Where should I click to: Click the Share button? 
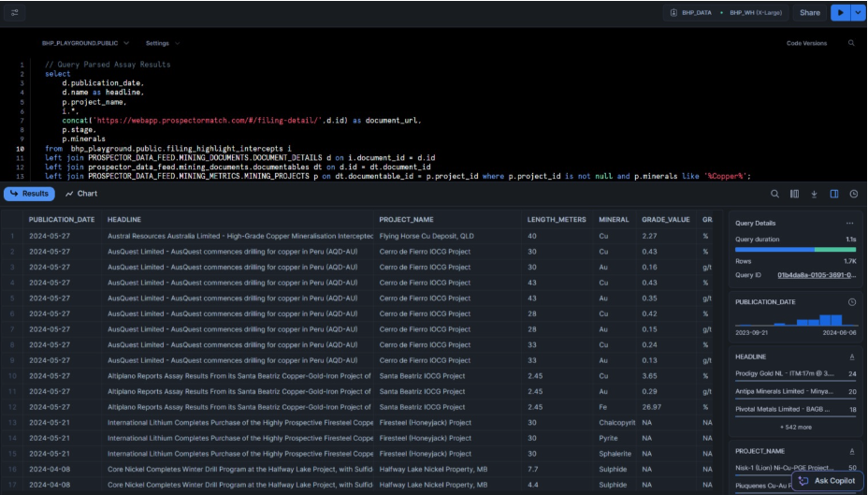tap(809, 12)
